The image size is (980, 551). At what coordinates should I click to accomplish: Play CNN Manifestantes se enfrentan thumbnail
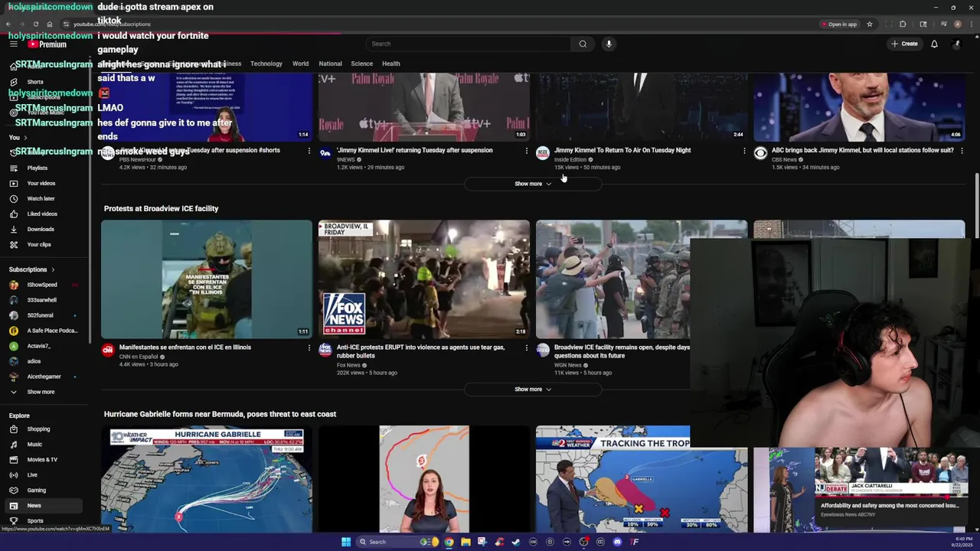pos(207,279)
